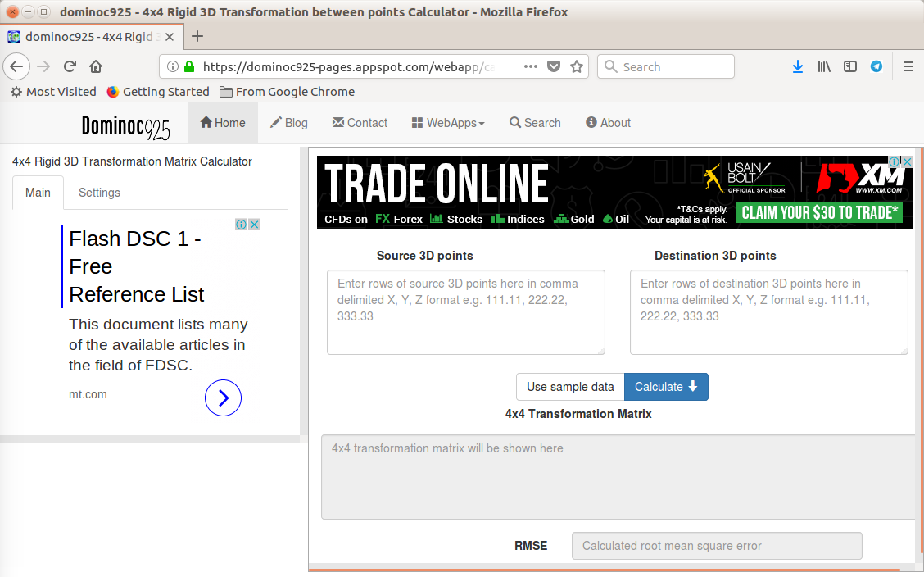The height and width of the screenshot is (577, 924).
Task: Click the Contact envelope icon
Action: click(339, 122)
